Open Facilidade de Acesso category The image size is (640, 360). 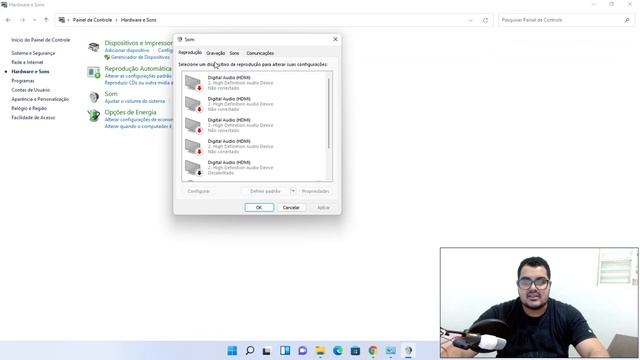(33, 118)
